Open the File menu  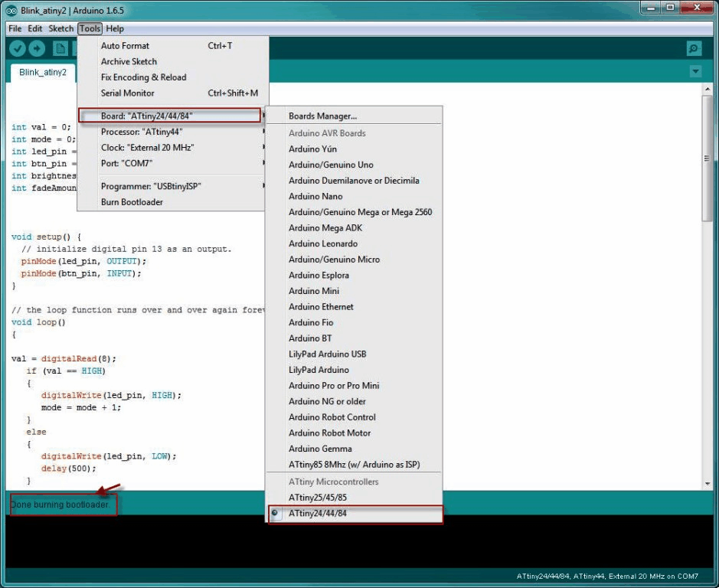[x=15, y=28]
